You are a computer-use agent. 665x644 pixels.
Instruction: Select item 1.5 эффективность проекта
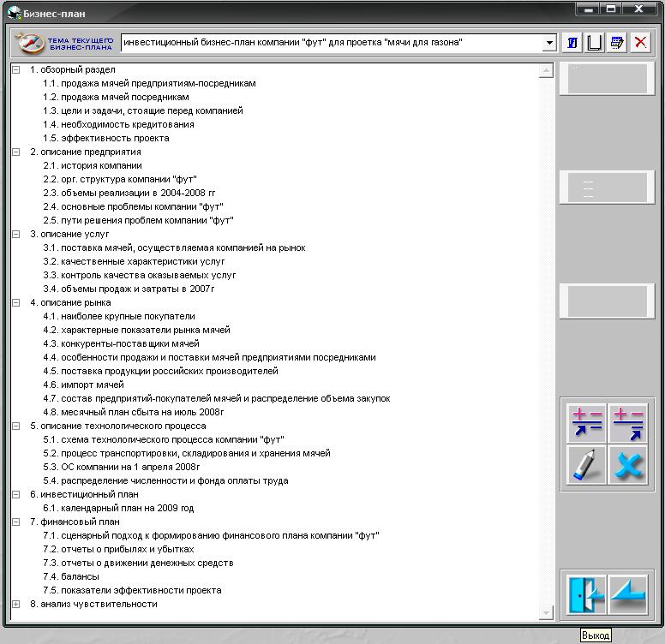coord(106,138)
